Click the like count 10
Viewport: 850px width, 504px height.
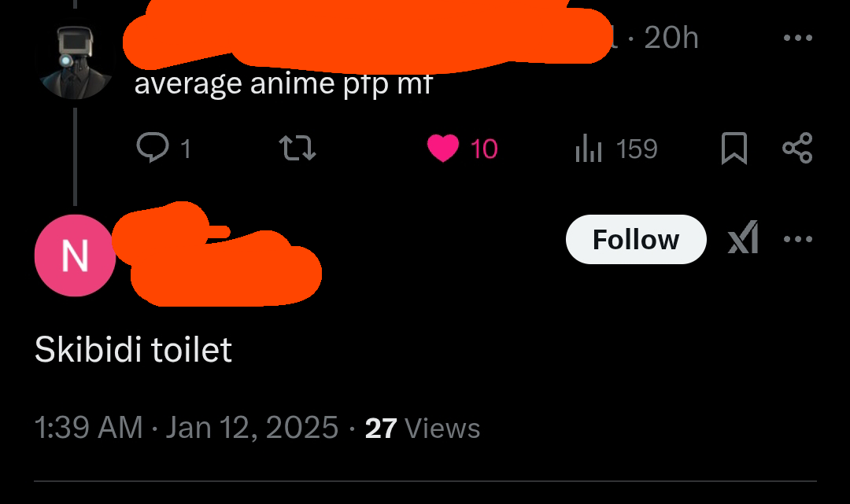click(483, 149)
